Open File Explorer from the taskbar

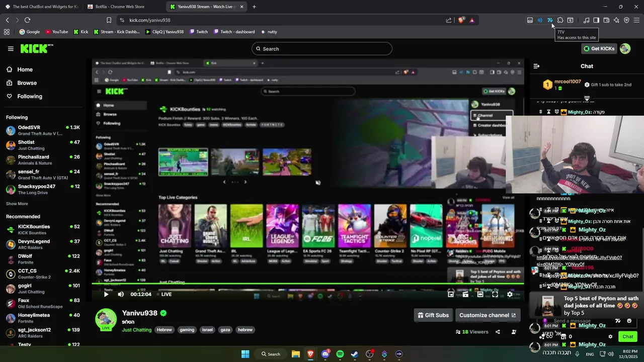pos(295,354)
